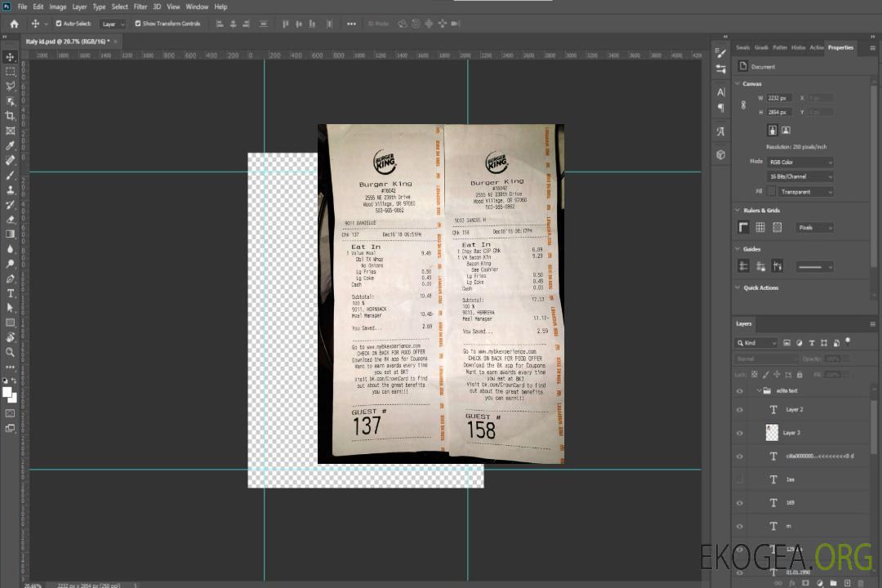Open the three-dot more options in options bar
This screenshot has height=588, width=882.
tap(351, 24)
